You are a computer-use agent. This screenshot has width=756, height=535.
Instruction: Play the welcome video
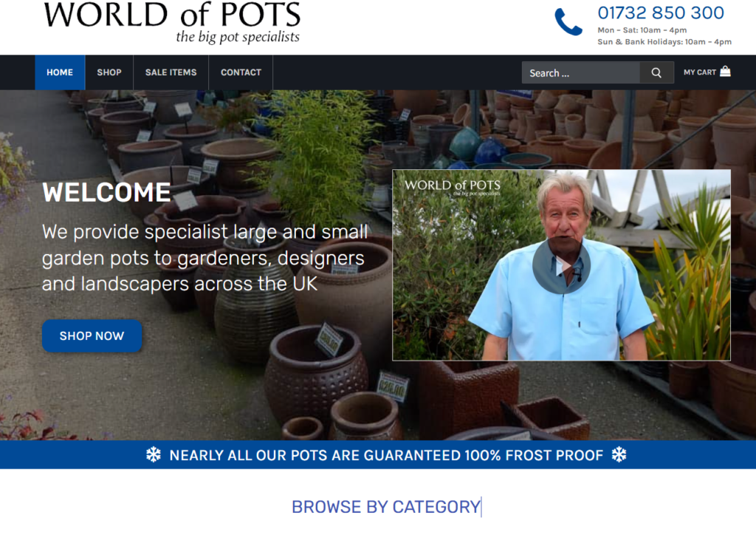[561, 265]
